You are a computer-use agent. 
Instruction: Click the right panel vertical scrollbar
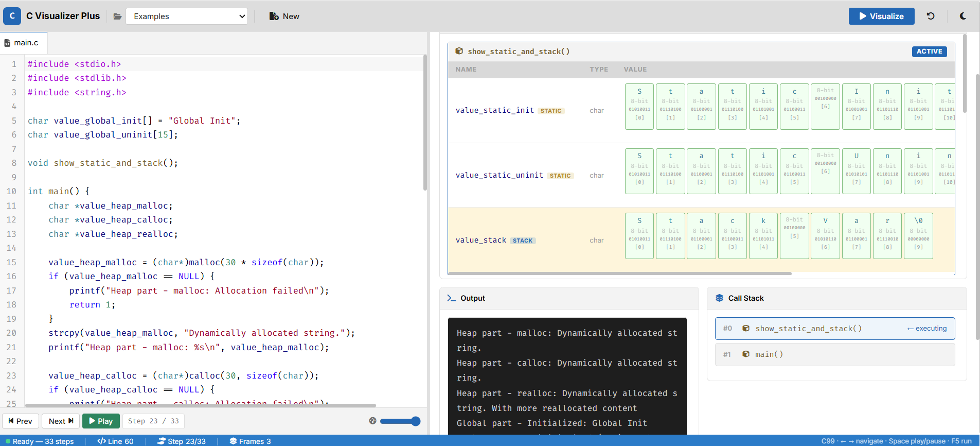977,206
